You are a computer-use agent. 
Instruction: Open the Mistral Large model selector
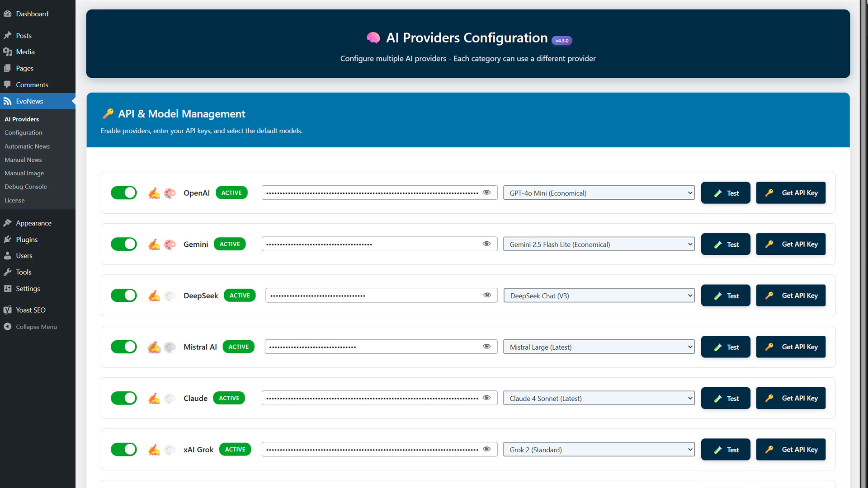tap(599, 347)
